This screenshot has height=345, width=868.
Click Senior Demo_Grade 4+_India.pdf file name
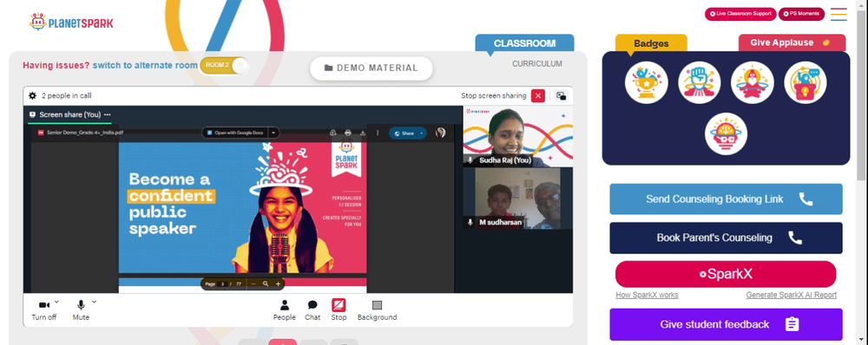pos(85,133)
